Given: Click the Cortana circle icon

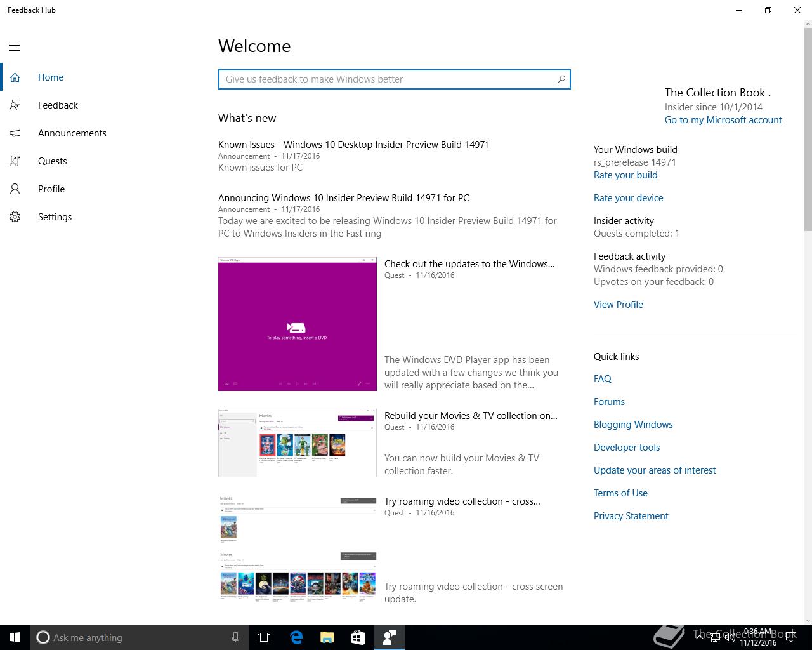Looking at the screenshot, I should (x=43, y=637).
